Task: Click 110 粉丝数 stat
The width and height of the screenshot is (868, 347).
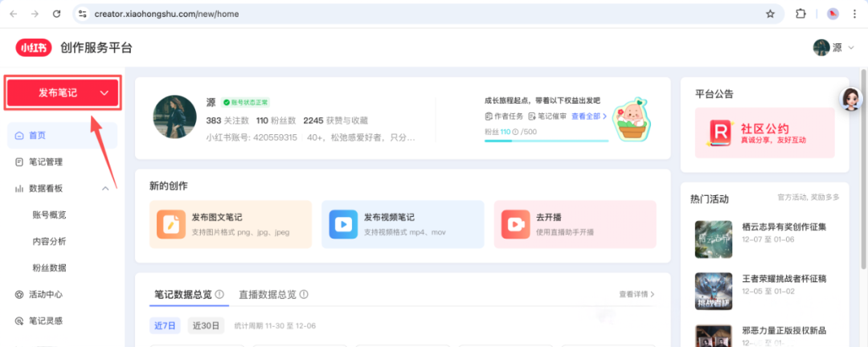Action: click(276, 120)
